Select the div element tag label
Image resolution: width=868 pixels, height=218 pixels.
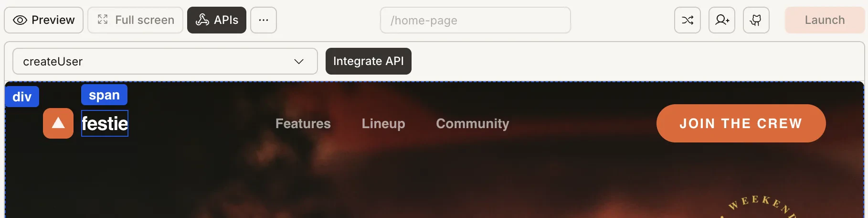22,97
